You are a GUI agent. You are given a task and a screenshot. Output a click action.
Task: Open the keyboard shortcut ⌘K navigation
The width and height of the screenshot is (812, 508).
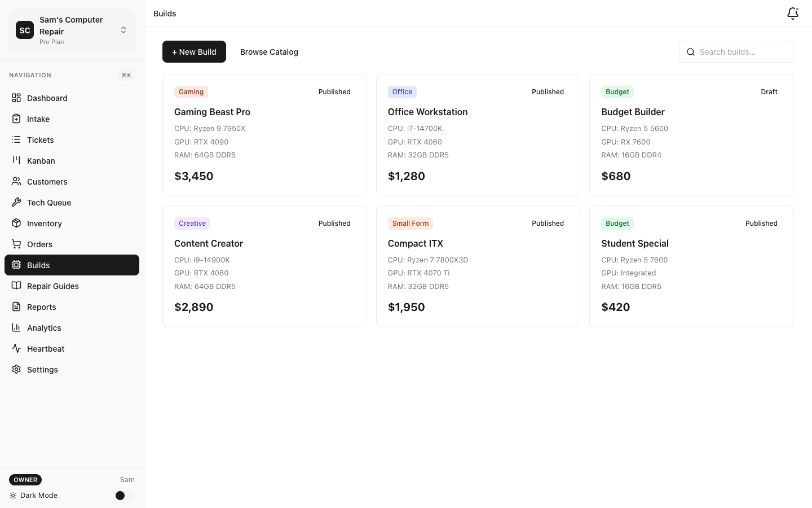(x=126, y=75)
